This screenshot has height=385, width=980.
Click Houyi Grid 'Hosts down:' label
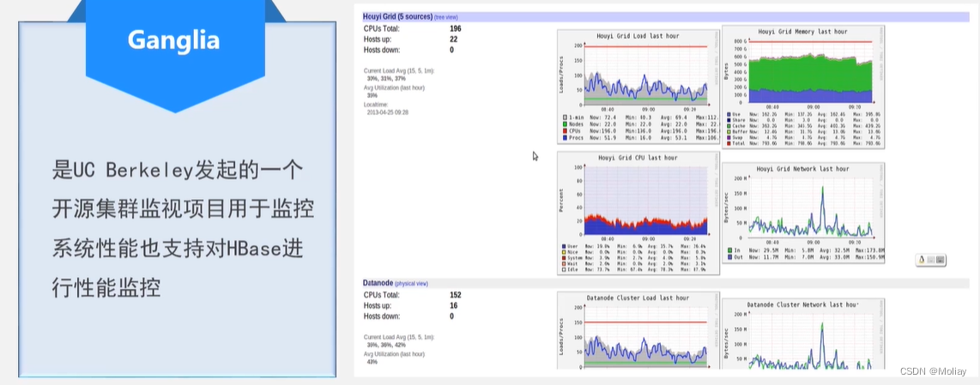point(382,50)
